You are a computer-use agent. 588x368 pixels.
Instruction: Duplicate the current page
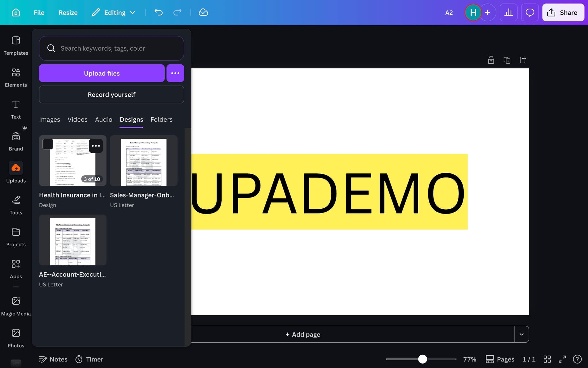click(x=507, y=60)
